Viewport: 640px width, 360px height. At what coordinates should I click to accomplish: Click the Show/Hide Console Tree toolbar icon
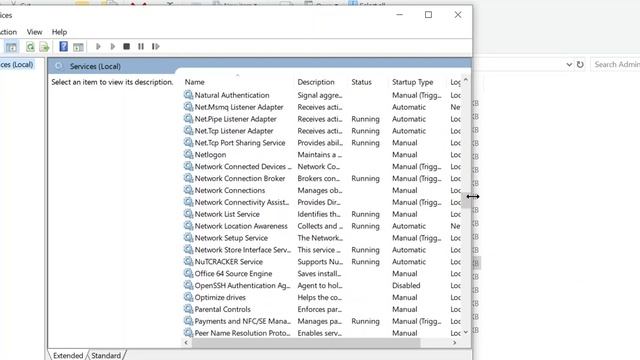[x=11, y=47]
